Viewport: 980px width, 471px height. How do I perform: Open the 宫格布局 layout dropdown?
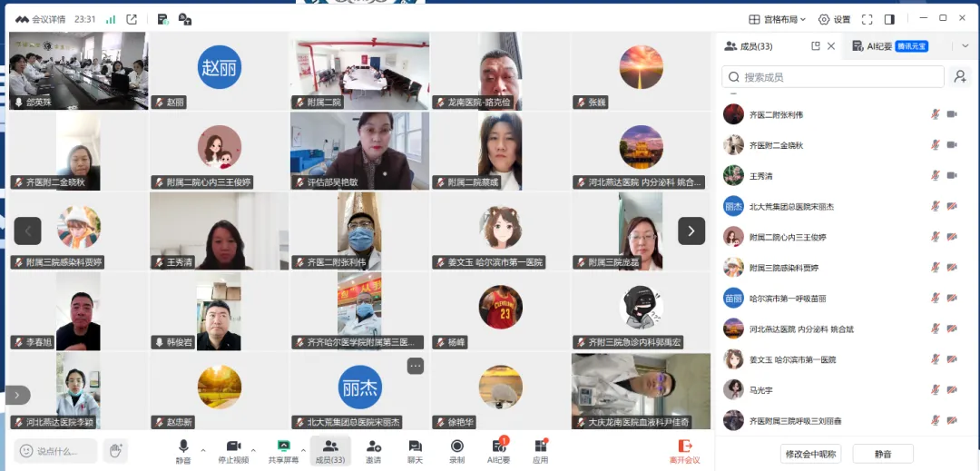point(779,19)
